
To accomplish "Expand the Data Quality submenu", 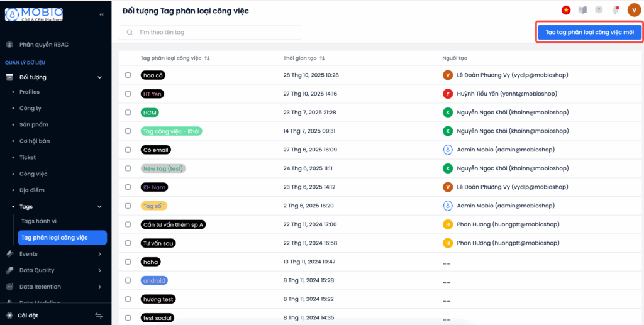I will coord(99,270).
